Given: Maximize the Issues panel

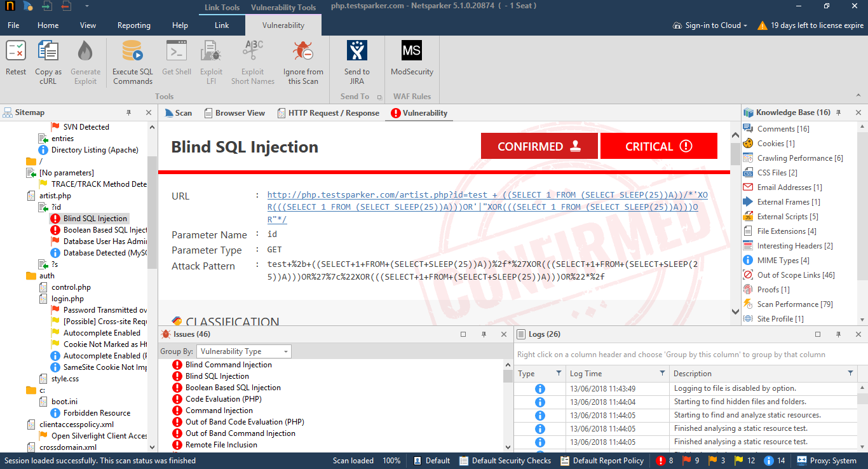Looking at the screenshot, I should 463,334.
